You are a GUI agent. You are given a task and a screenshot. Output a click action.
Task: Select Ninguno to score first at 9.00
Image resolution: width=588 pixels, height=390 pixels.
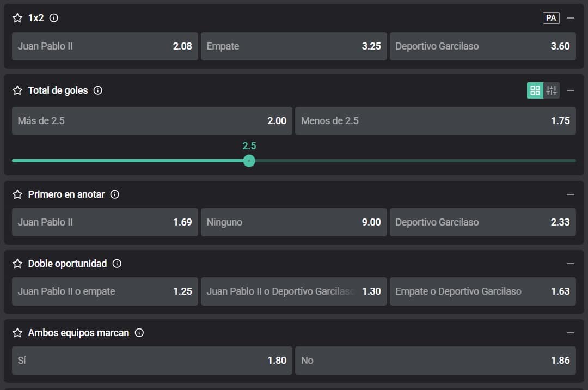tap(293, 222)
